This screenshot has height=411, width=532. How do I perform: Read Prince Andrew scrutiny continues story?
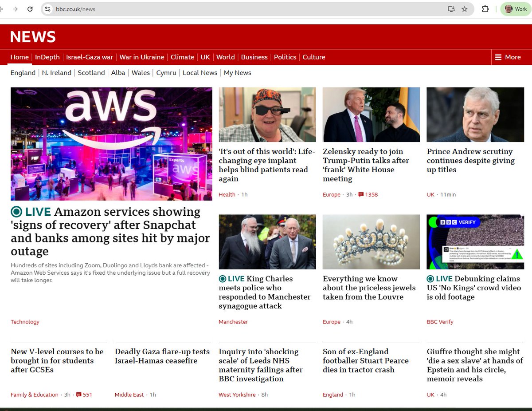pos(471,161)
